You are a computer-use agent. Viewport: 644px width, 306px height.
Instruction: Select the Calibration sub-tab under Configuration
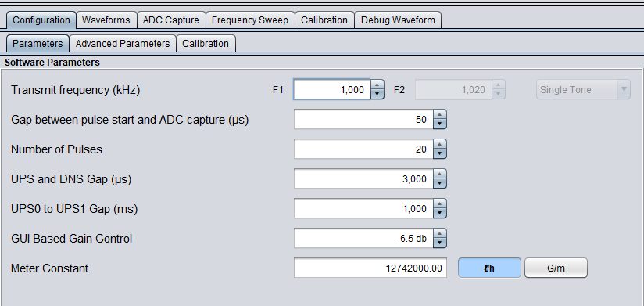(206, 44)
